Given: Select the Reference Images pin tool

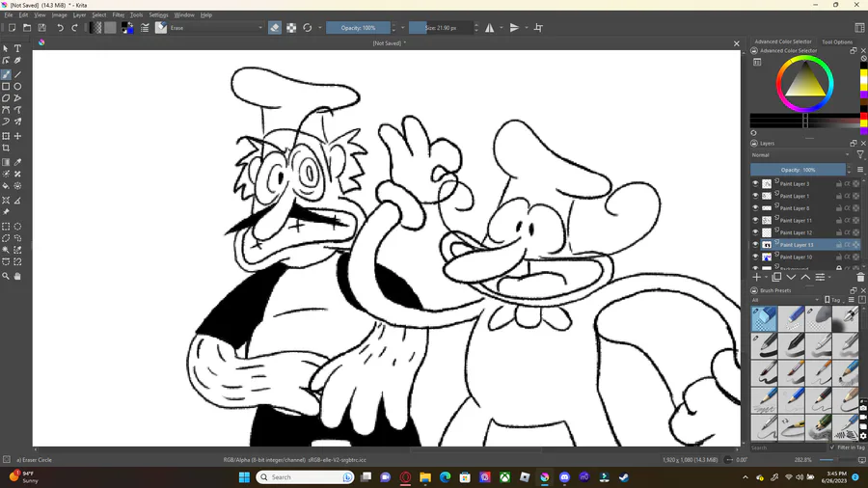Looking at the screenshot, I should pos(6,212).
